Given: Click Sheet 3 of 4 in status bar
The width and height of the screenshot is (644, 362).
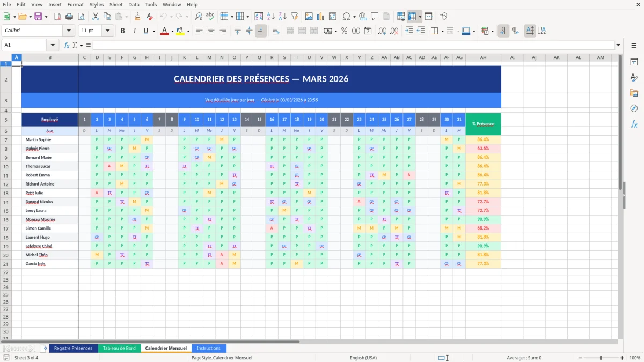Looking at the screenshot, I should [26, 358].
